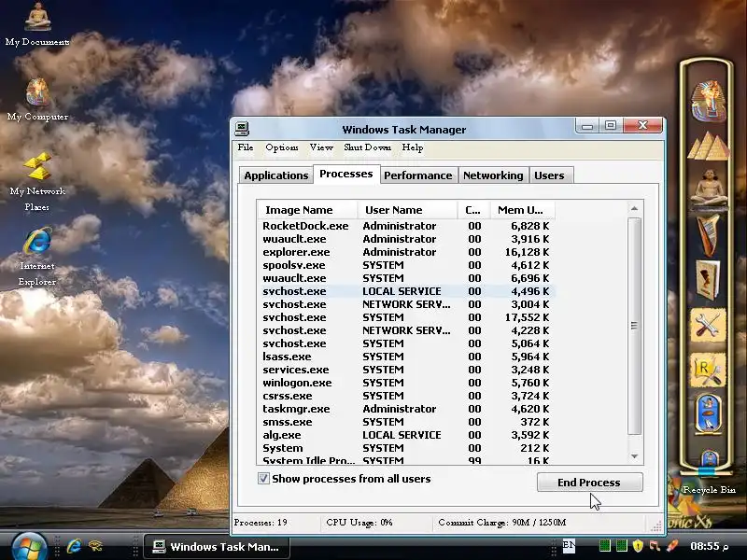Click the Safely Remove Hardware tray icon
This screenshot has width=747, height=560.
(672, 546)
